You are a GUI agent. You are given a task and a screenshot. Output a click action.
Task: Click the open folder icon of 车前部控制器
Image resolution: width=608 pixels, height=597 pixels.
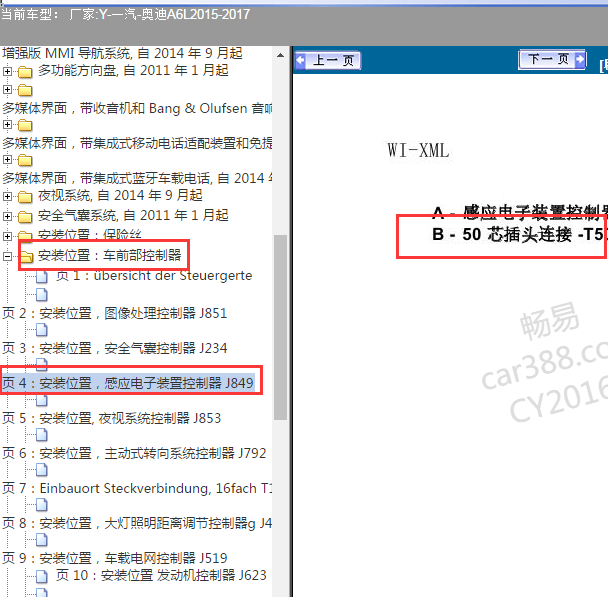(x=26, y=256)
